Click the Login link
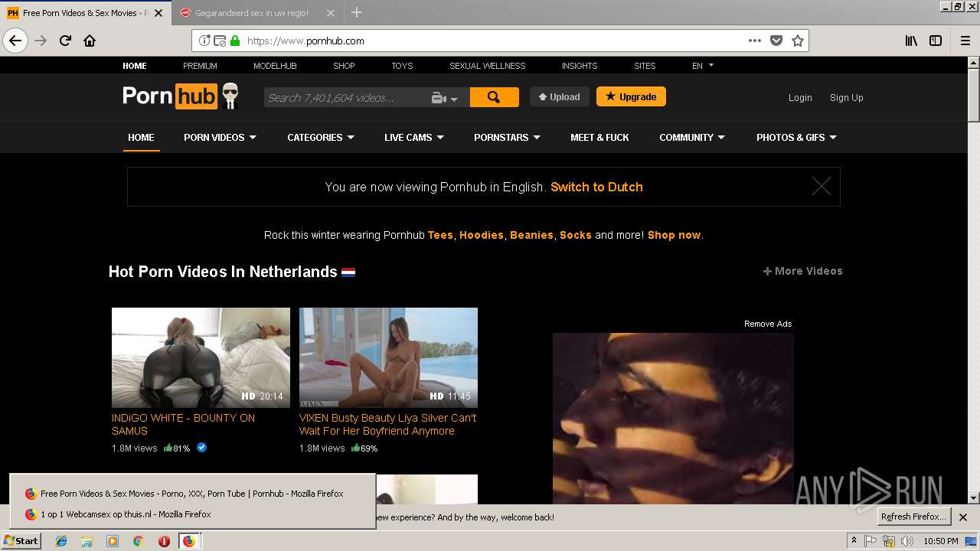The width and height of the screenshot is (980, 551). (800, 98)
